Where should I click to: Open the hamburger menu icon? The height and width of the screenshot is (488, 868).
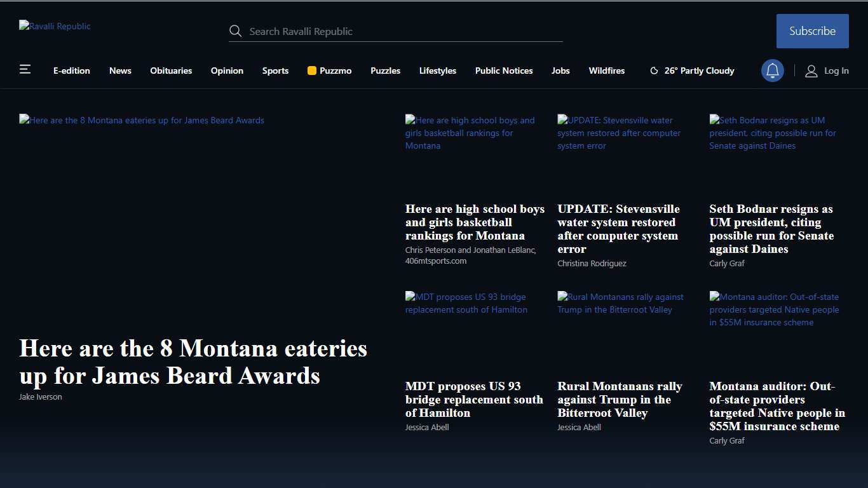point(25,69)
